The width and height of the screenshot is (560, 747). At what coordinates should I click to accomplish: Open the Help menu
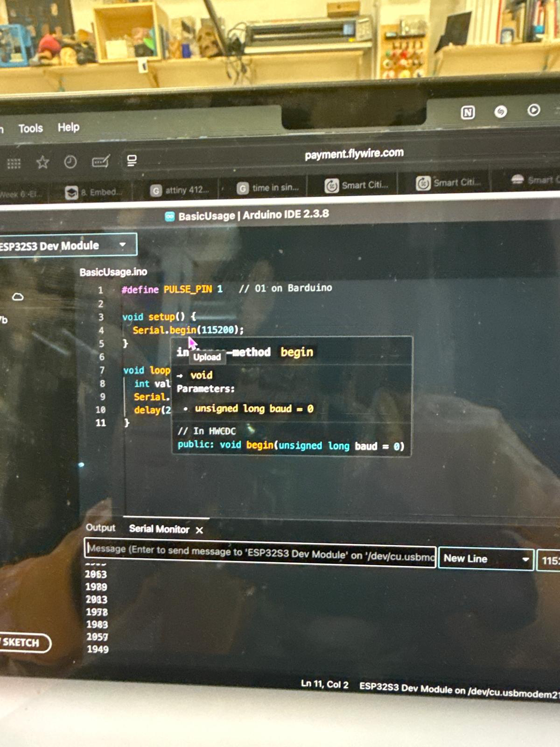pyautogui.click(x=69, y=127)
